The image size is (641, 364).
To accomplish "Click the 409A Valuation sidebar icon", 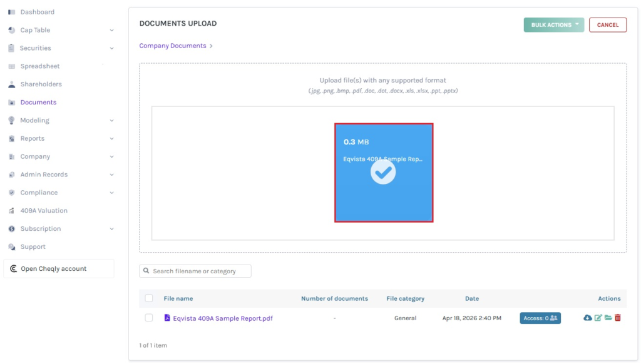I will [x=13, y=210].
